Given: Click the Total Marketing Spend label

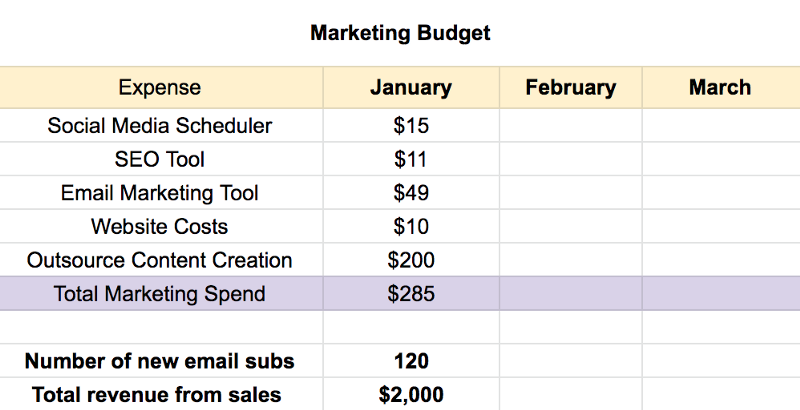Looking at the screenshot, I should 160,294.
